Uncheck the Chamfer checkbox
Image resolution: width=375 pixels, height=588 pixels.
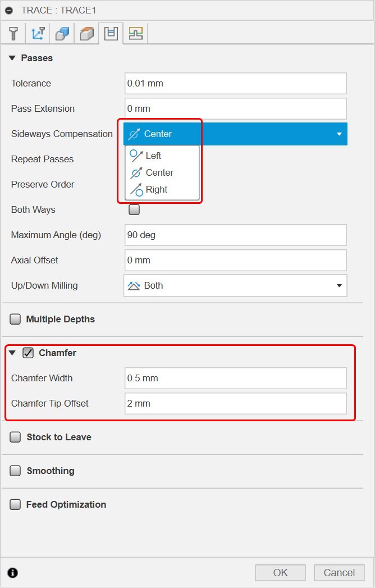coord(28,353)
